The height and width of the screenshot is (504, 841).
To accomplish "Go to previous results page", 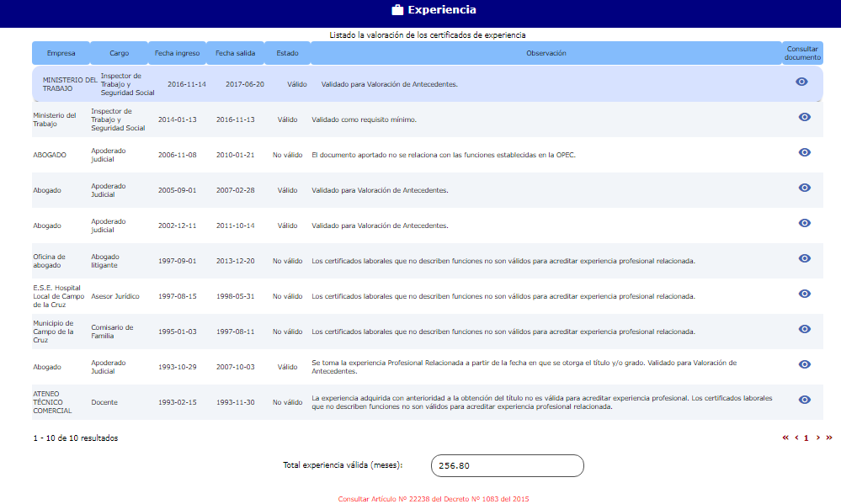I will [x=796, y=438].
